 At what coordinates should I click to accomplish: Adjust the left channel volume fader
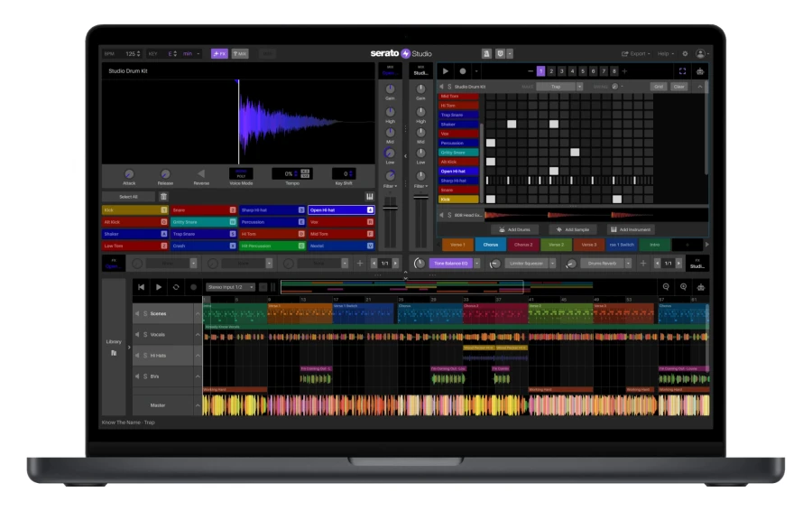click(390, 209)
